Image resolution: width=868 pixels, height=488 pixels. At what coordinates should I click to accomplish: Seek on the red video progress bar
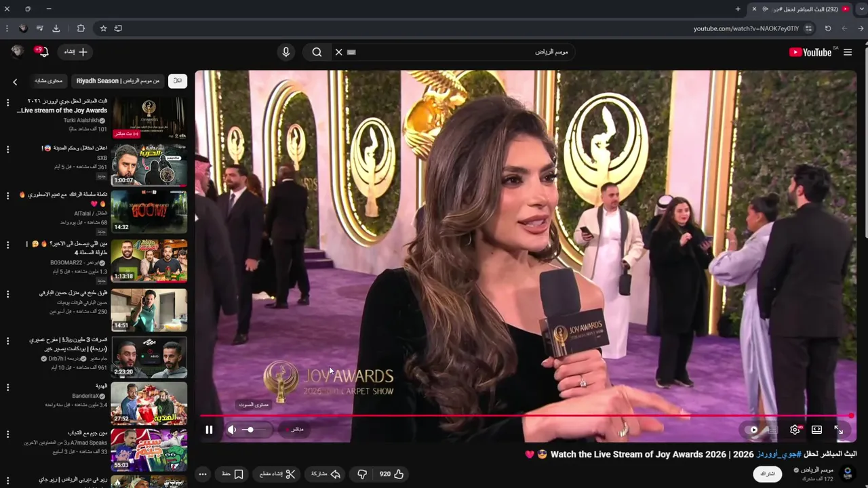[526, 415]
